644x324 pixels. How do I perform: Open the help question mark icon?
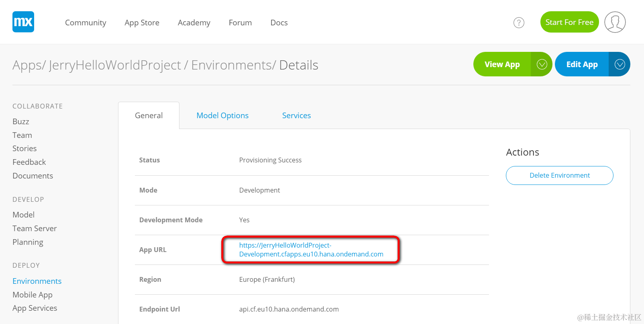tap(519, 23)
